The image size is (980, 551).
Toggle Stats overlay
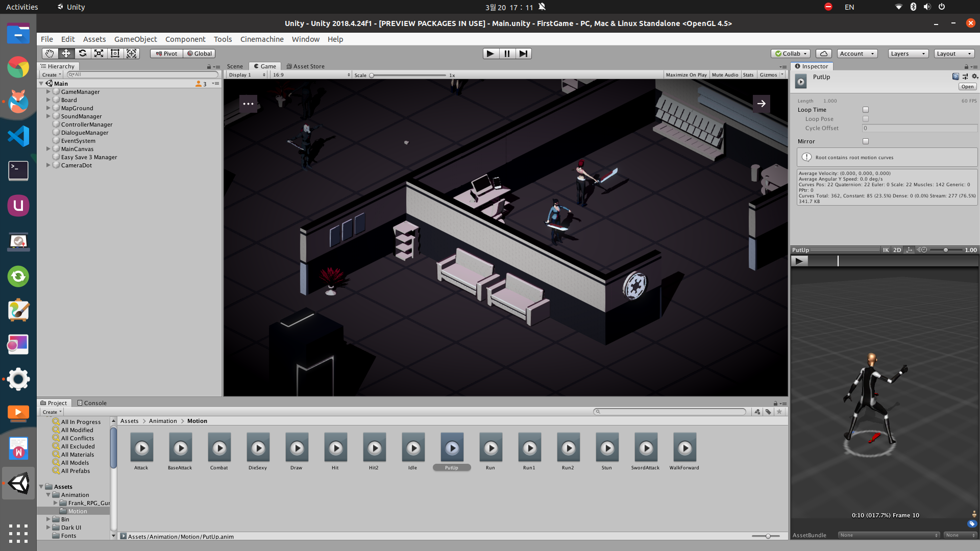tap(748, 75)
